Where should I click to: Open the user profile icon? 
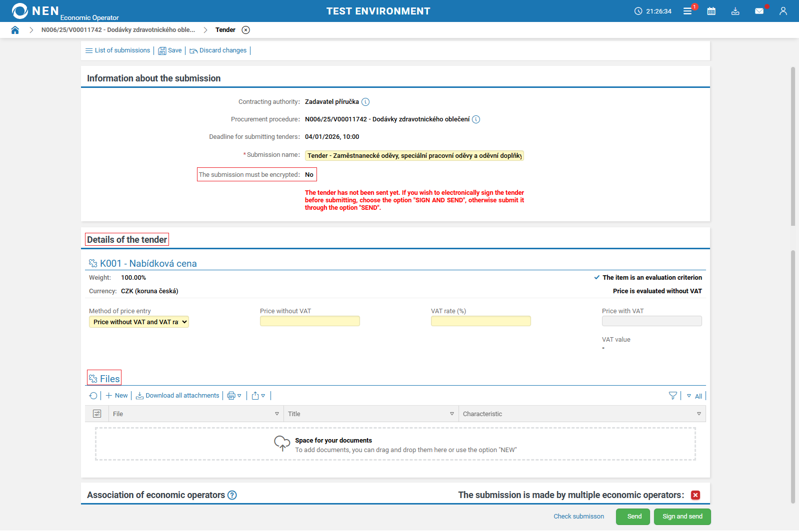tap(783, 11)
